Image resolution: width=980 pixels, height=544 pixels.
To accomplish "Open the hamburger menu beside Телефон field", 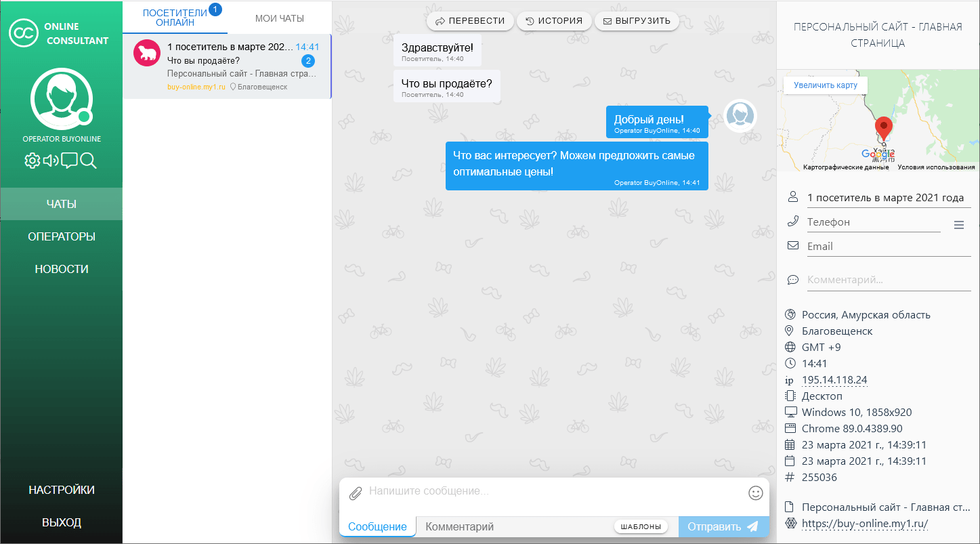I will 958,225.
